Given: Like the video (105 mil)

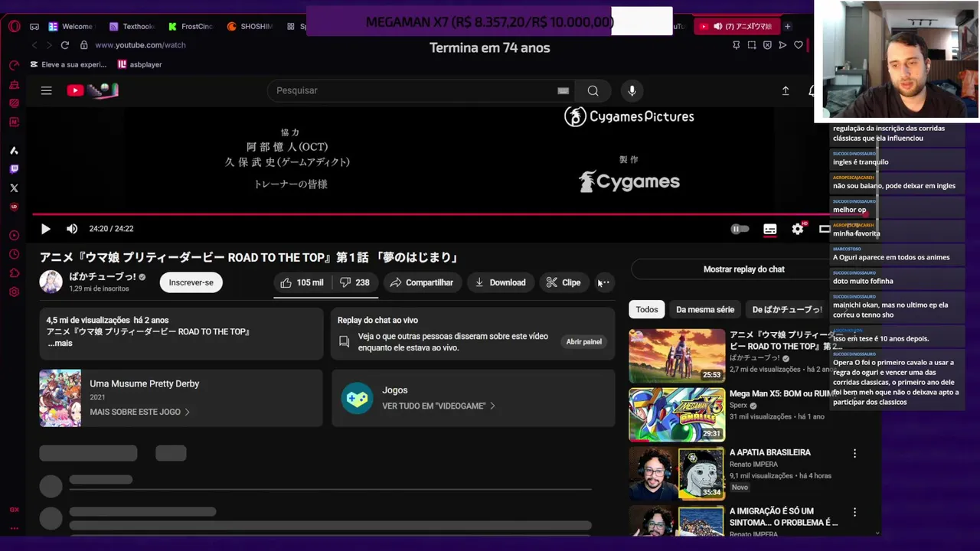Looking at the screenshot, I should (x=302, y=282).
